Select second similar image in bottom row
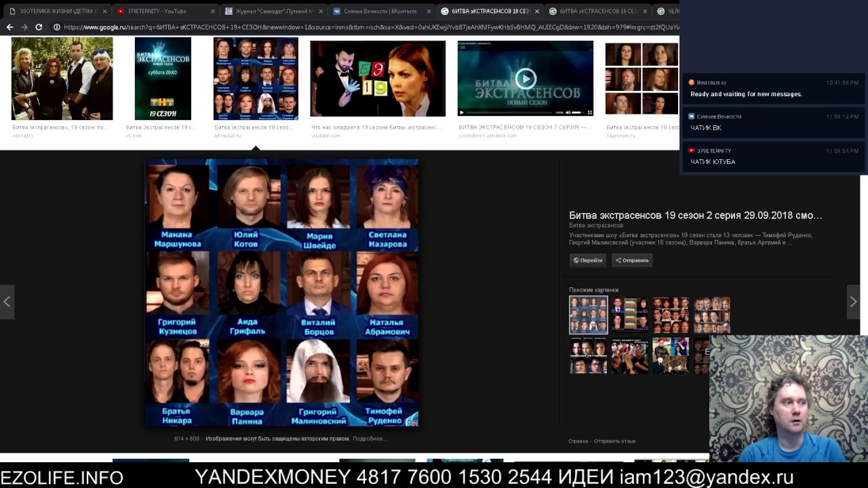 [x=630, y=356]
